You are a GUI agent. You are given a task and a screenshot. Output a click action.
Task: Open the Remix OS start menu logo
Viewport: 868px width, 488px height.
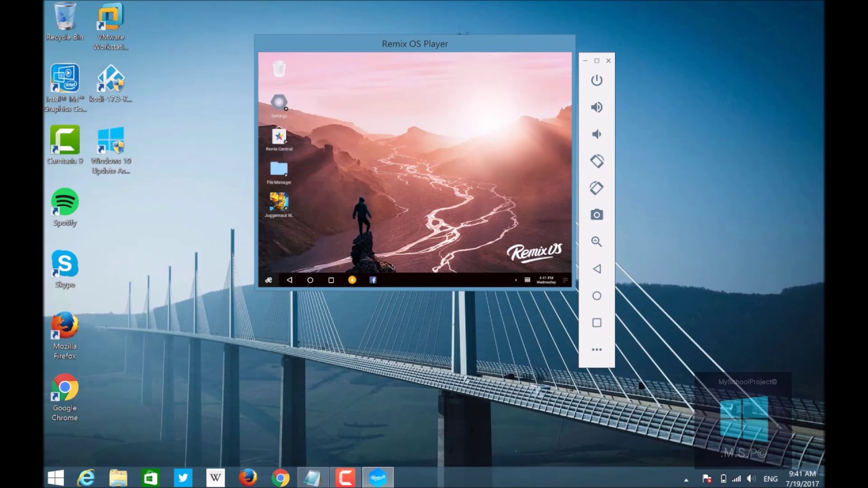click(269, 280)
